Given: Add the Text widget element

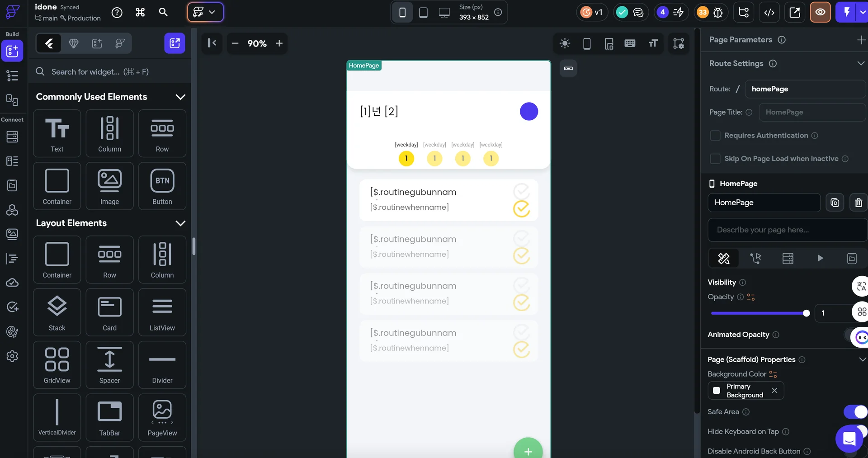Looking at the screenshot, I should (57, 133).
